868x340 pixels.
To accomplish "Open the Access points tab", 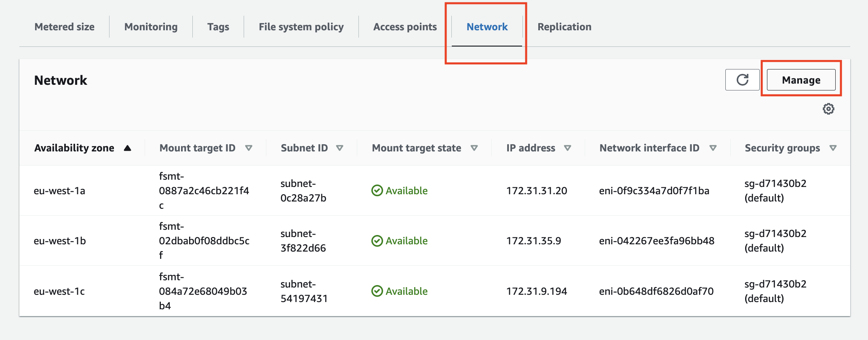I will pos(405,27).
